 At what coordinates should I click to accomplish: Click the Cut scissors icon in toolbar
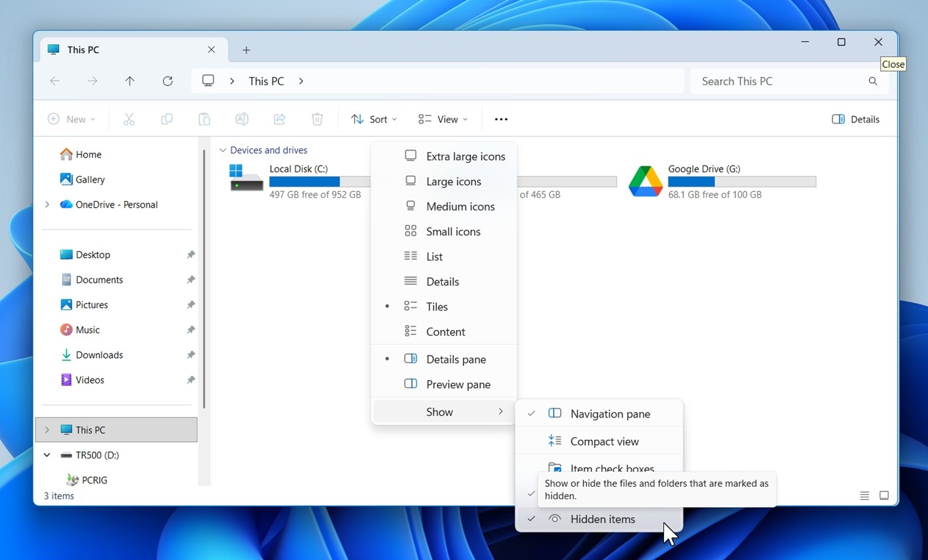(x=129, y=119)
